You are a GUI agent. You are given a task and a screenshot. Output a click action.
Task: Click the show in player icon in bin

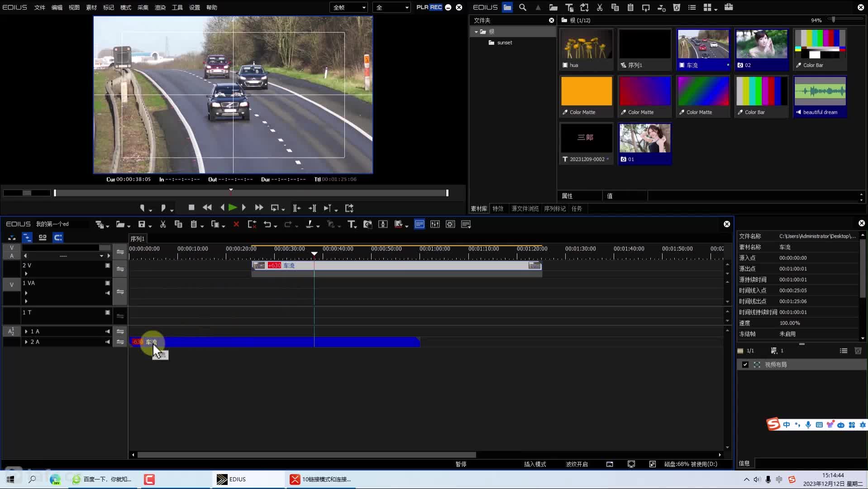(x=646, y=7)
